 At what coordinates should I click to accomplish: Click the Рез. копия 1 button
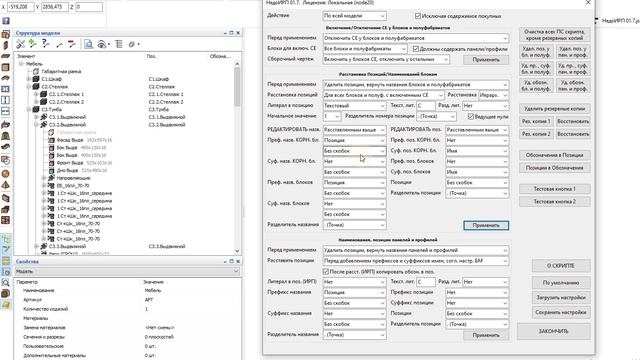[x=536, y=122]
